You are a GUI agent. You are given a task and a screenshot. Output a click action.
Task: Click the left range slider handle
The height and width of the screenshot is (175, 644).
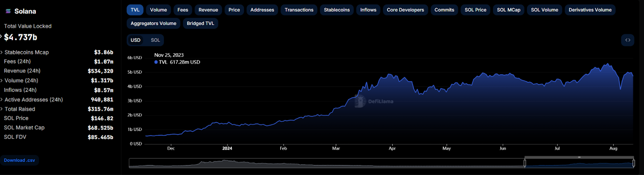coord(524,163)
